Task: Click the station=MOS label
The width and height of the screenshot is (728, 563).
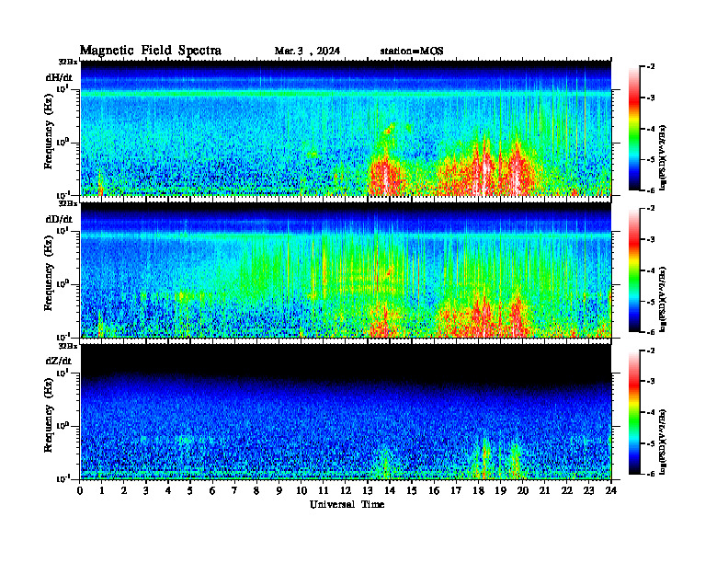Action: (412, 51)
